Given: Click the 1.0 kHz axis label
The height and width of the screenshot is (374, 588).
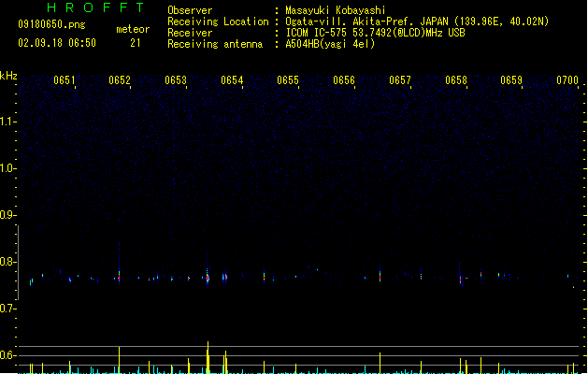Looking at the screenshot, I should tap(7, 168).
